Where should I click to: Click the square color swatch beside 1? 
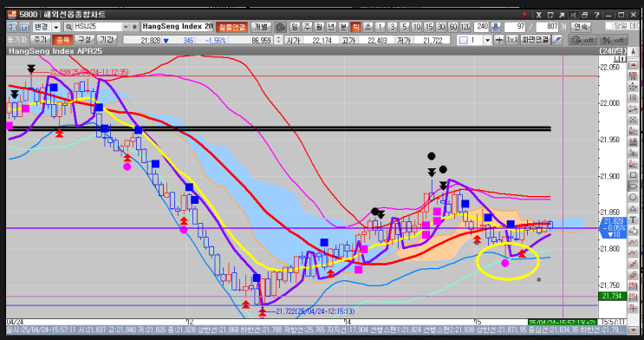point(464,40)
